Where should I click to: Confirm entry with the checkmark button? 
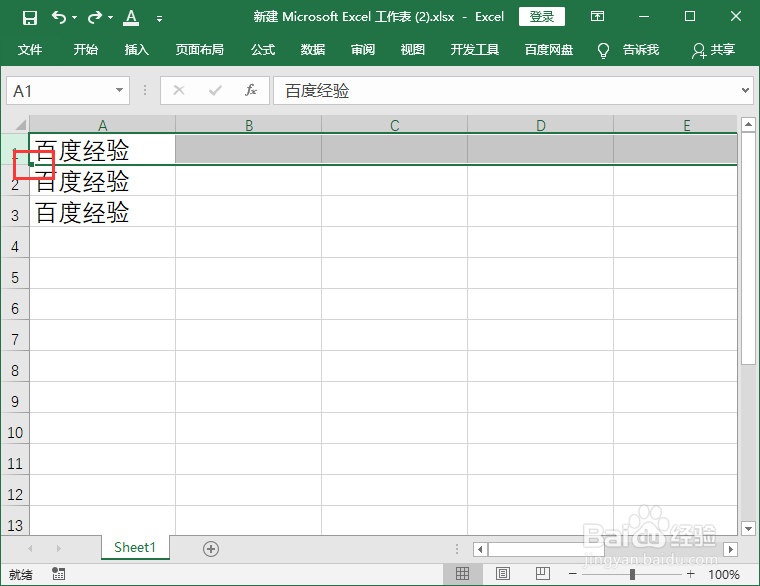click(x=215, y=90)
